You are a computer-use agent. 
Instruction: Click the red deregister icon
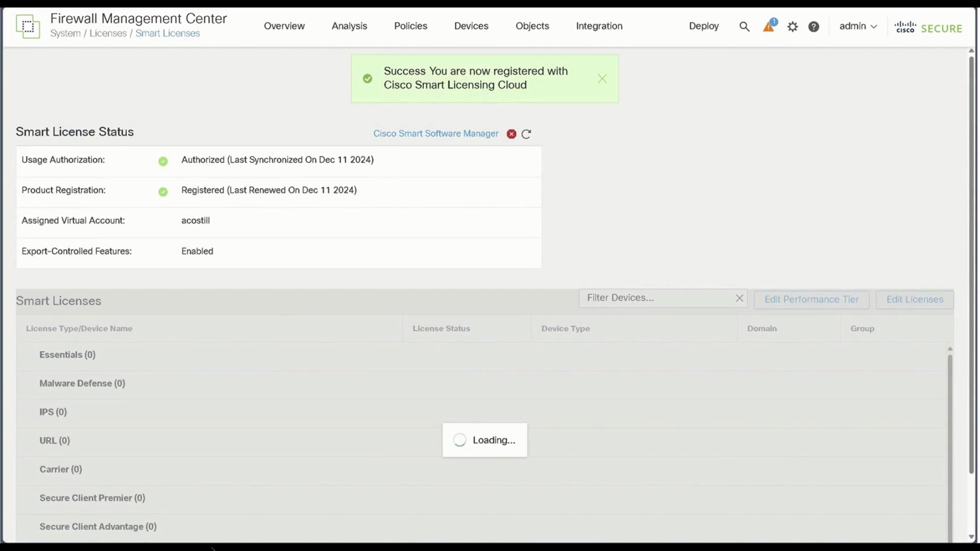point(511,134)
